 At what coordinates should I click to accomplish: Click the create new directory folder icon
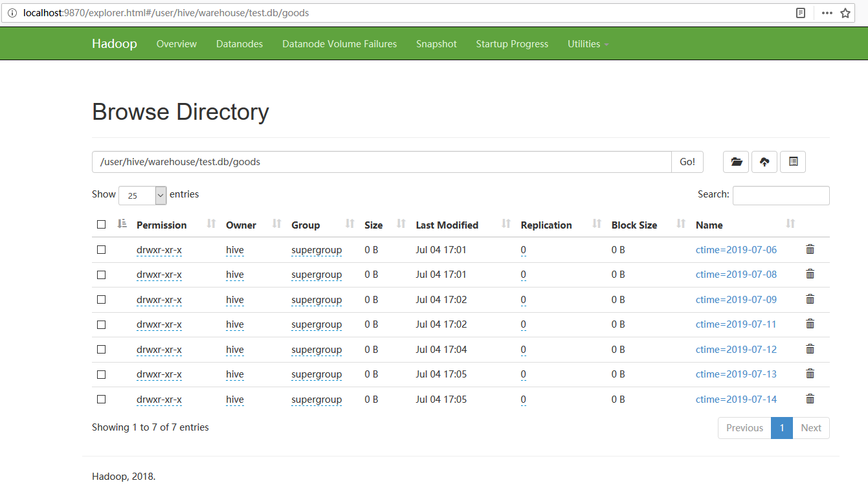(x=736, y=162)
